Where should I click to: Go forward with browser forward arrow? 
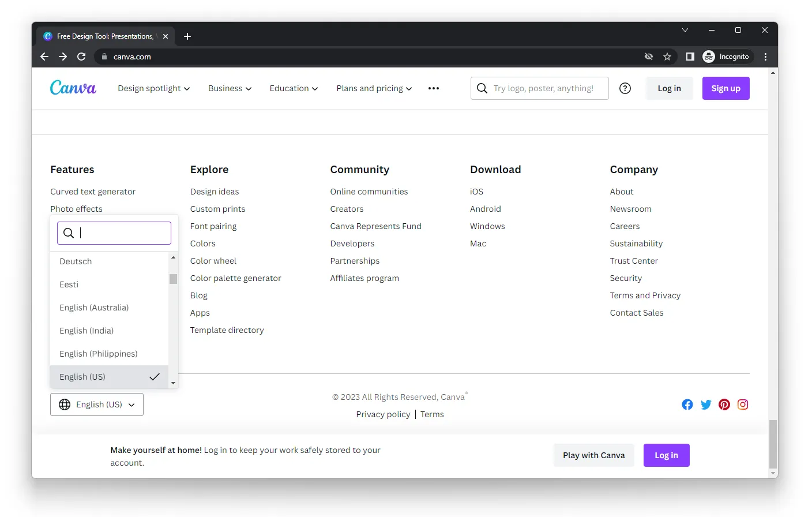(63, 57)
